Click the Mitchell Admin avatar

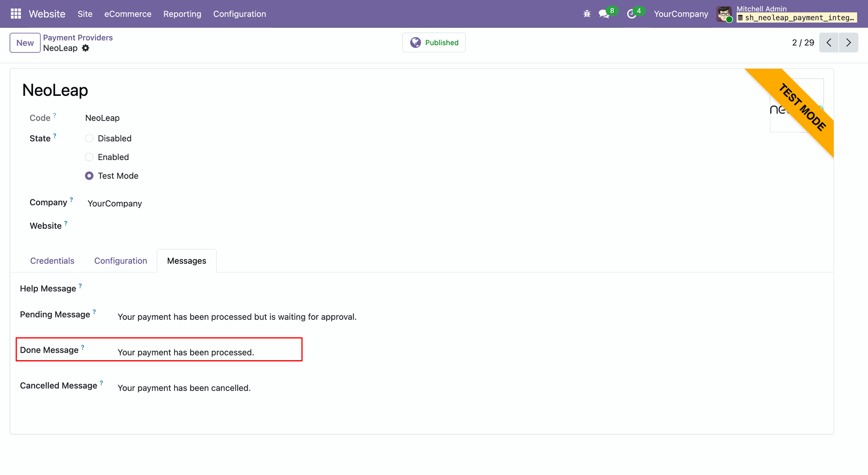tap(724, 14)
